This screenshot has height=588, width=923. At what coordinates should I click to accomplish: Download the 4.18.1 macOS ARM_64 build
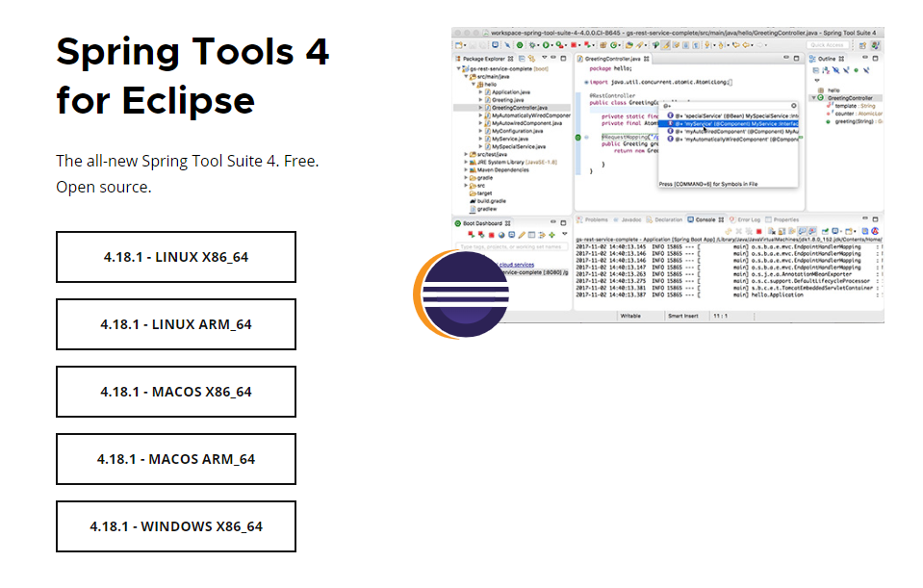click(176, 459)
